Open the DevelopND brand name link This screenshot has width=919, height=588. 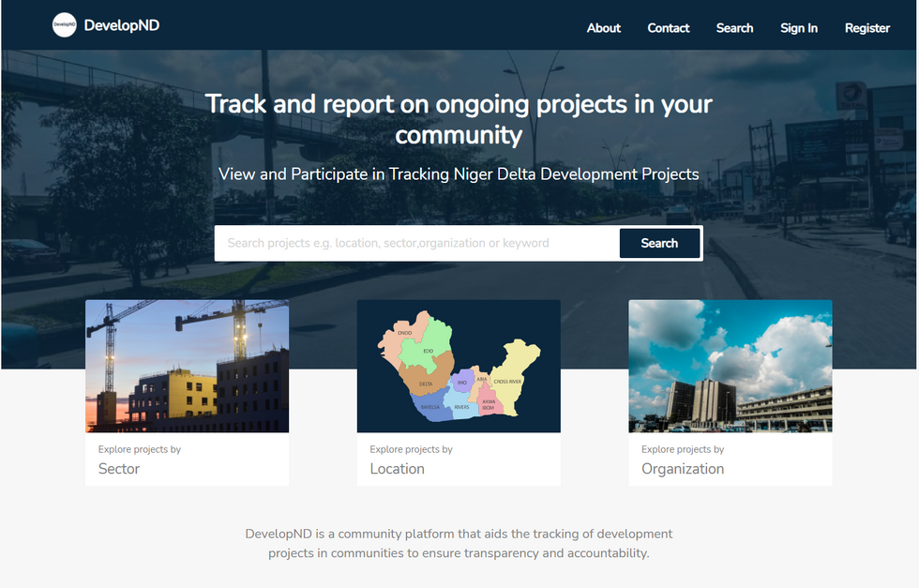(x=122, y=25)
